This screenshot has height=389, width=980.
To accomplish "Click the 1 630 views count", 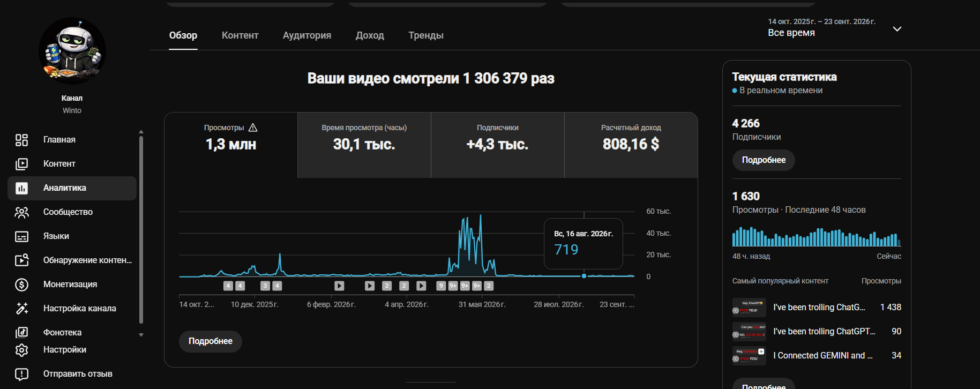I will click(746, 196).
